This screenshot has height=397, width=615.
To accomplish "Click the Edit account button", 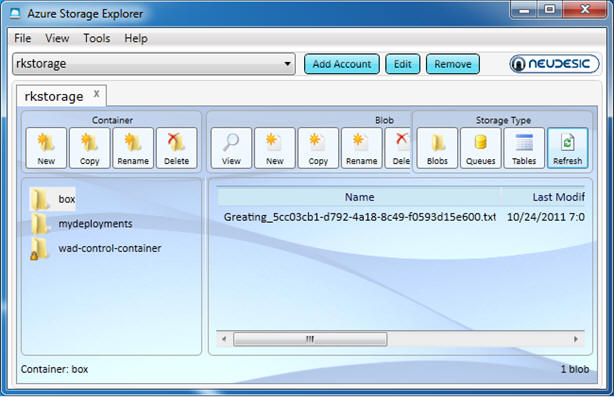I will [402, 64].
